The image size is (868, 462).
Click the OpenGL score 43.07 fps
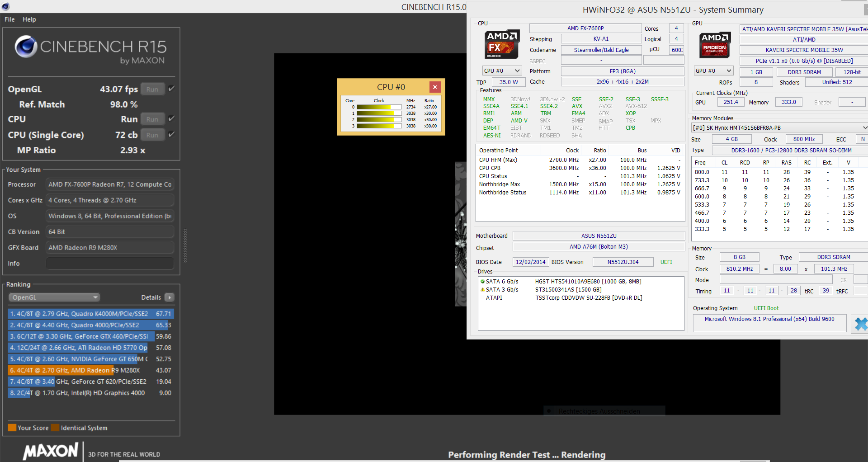(x=119, y=90)
